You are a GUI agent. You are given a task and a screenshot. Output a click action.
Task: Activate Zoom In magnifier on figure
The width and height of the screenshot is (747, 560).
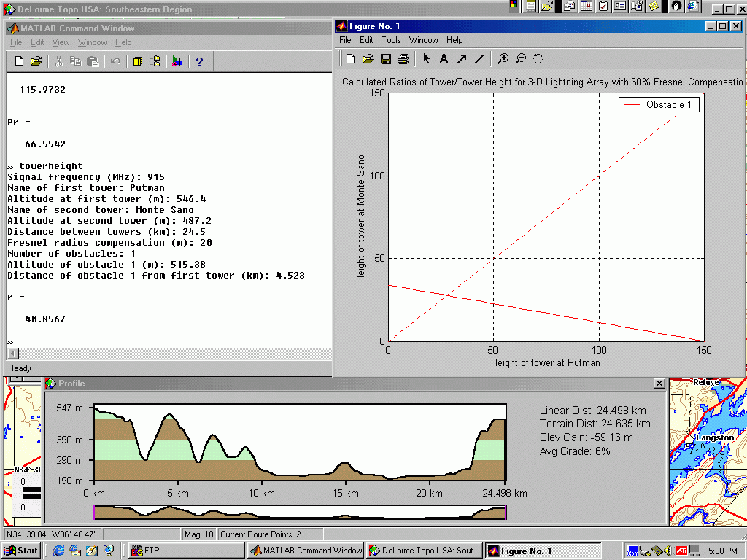503,58
